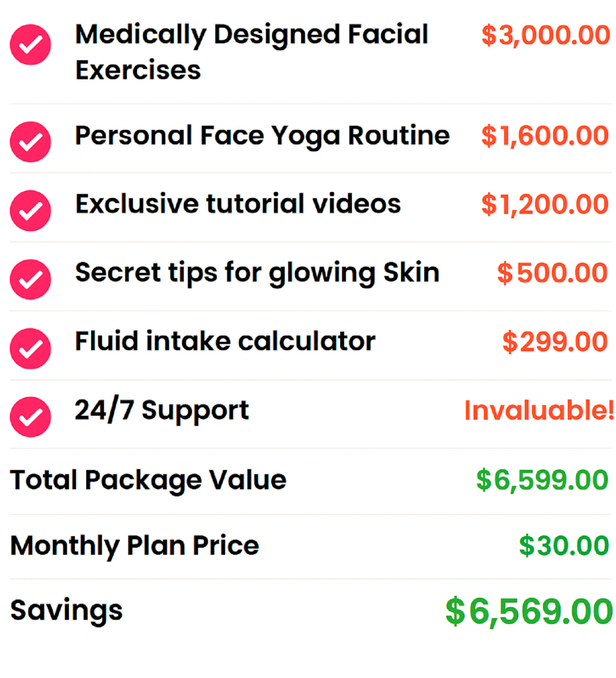Click the $6,569.00 Savings amount

pos(529,611)
